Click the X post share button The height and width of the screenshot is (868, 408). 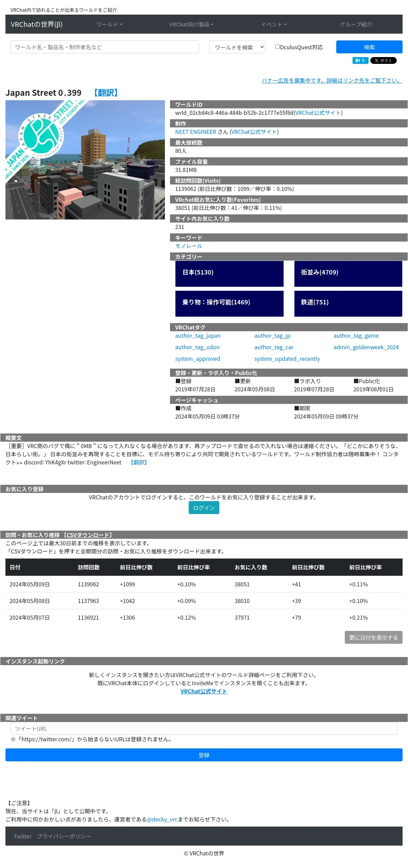(383, 60)
